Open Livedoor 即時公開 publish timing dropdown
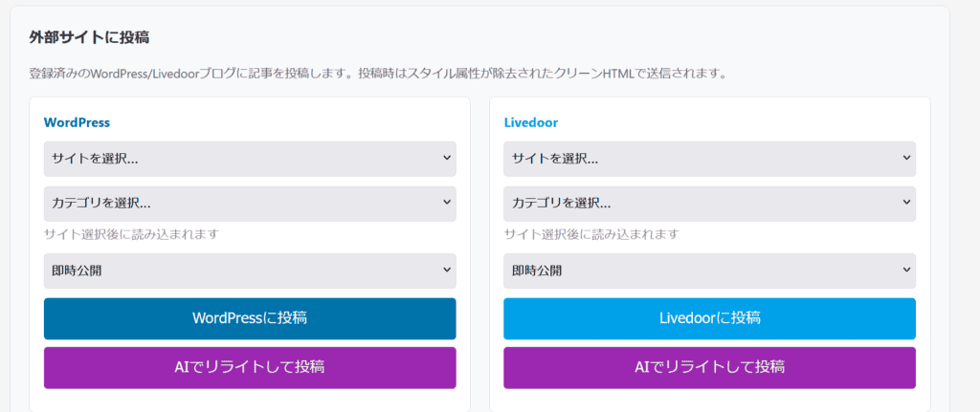 708,271
